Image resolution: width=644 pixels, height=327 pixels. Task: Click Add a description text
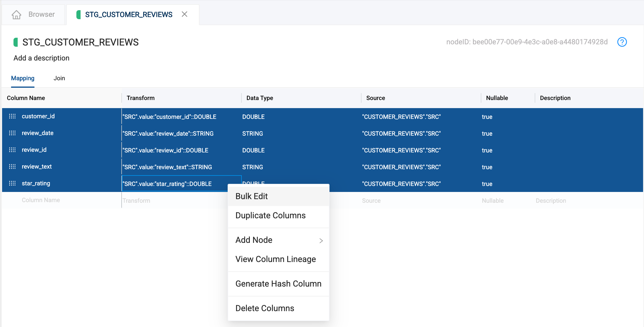(x=41, y=58)
